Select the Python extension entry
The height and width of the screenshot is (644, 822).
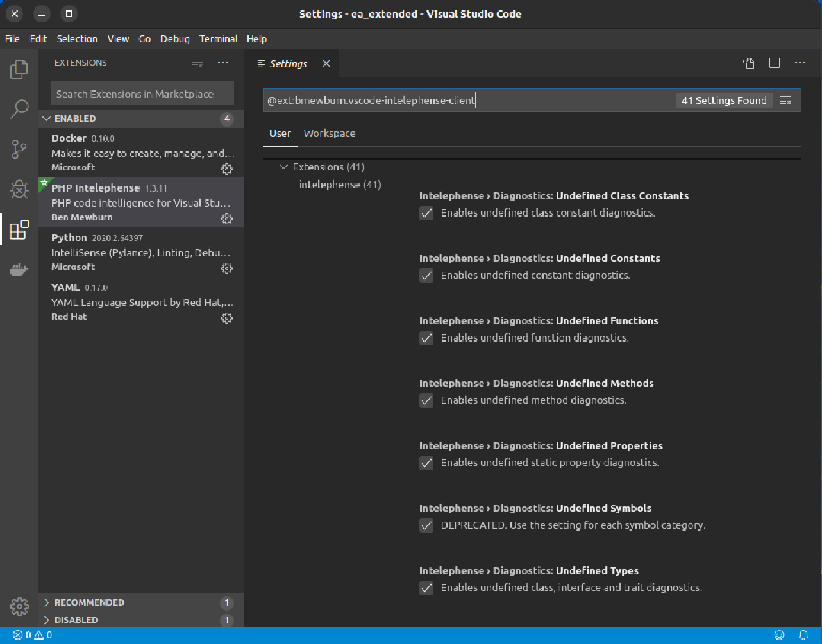(x=141, y=252)
